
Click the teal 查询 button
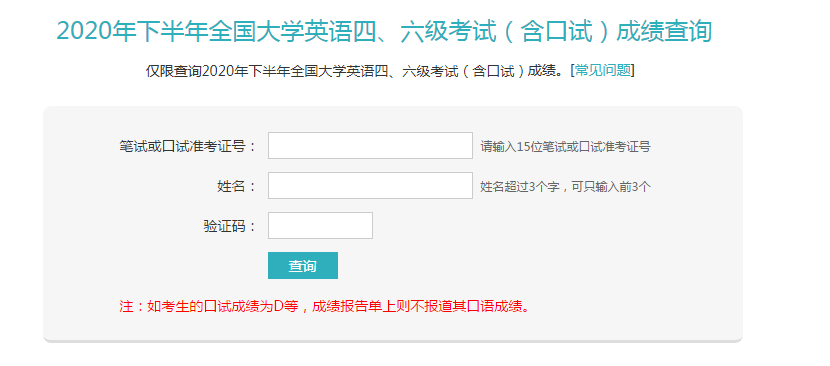point(303,265)
